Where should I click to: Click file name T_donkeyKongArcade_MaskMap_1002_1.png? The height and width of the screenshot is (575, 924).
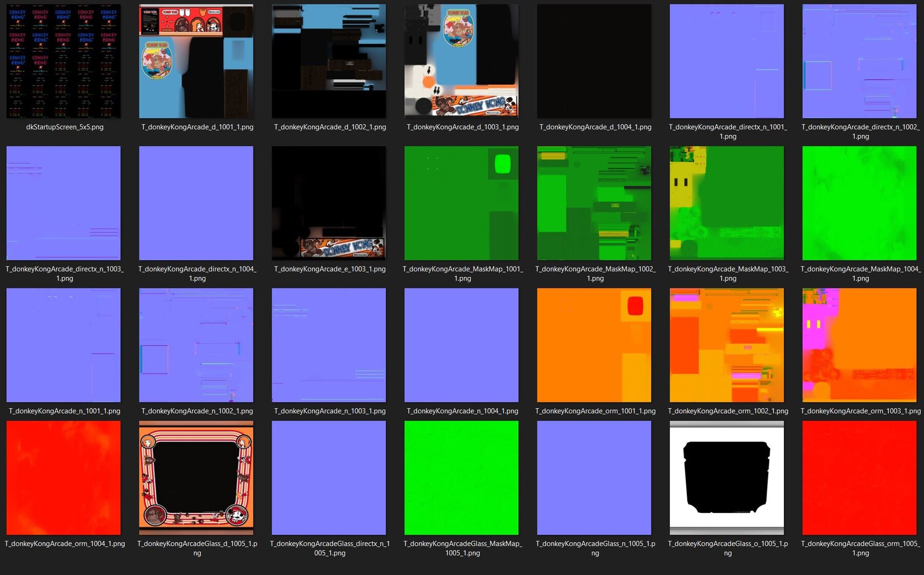595,274
